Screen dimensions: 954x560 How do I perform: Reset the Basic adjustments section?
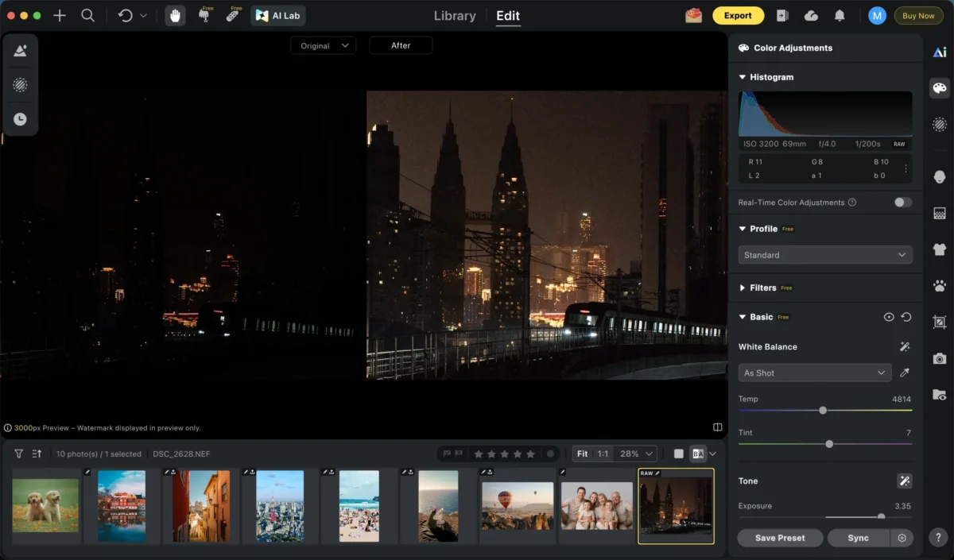pyautogui.click(x=906, y=317)
